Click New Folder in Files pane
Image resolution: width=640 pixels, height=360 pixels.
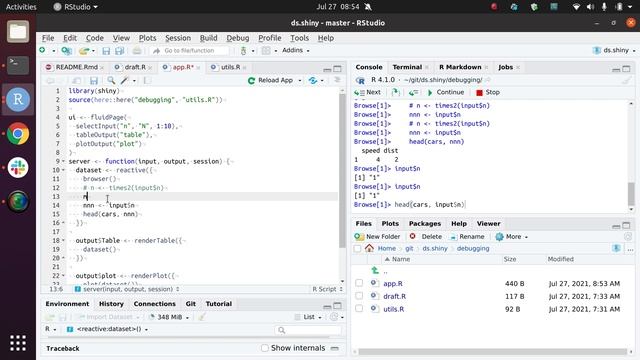(377, 236)
